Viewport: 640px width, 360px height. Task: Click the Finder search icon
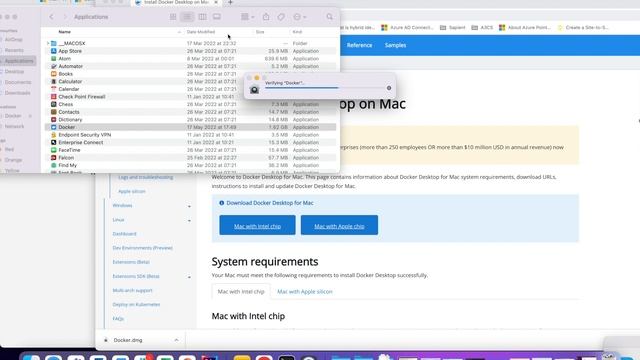coord(329,17)
